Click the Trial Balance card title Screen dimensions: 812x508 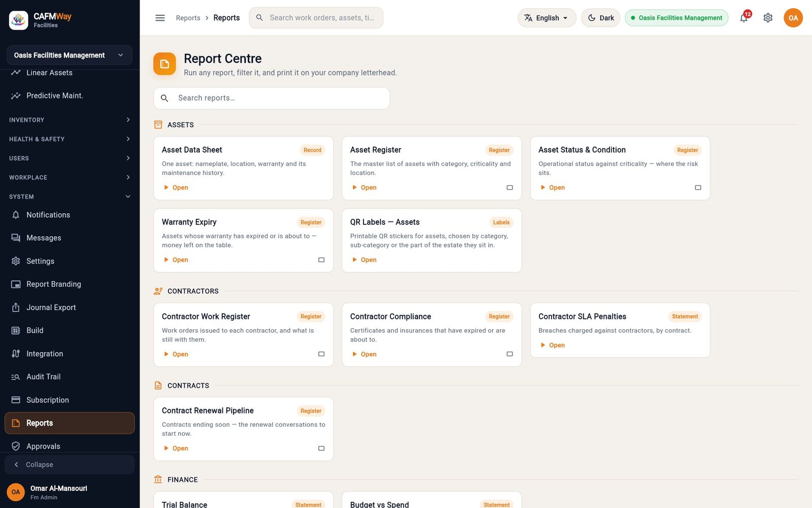[x=184, y=504]
